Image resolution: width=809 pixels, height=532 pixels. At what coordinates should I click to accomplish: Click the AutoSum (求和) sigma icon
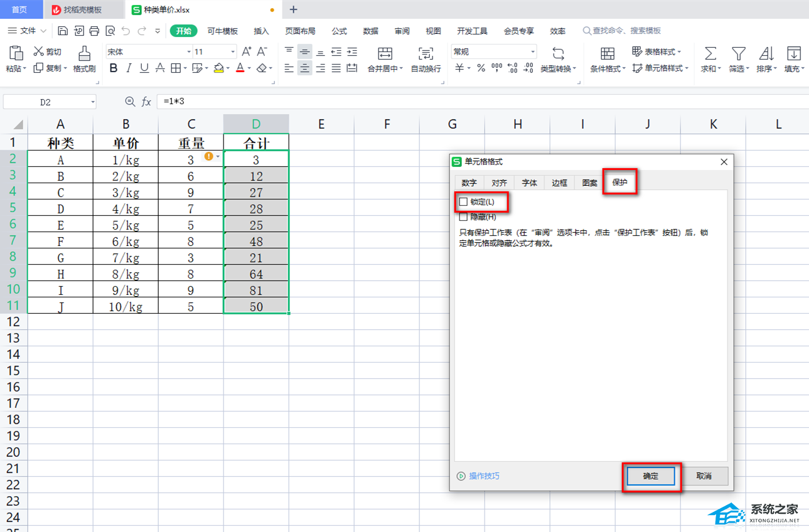click(710, 53)
